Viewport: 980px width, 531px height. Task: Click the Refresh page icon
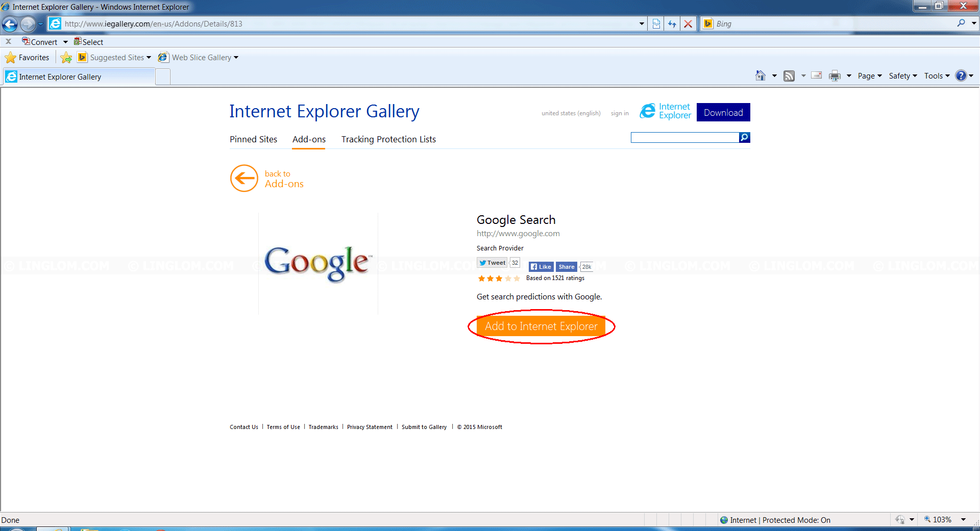672,24
